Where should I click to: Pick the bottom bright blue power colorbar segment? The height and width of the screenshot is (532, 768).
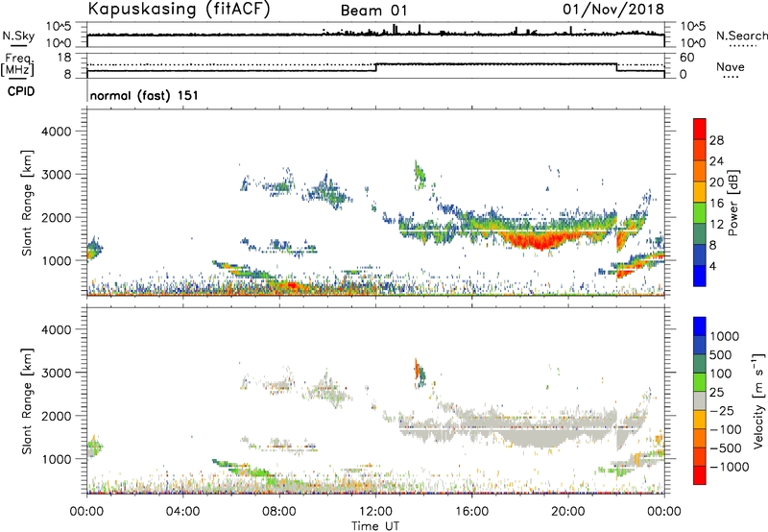(x=700, y=276)
